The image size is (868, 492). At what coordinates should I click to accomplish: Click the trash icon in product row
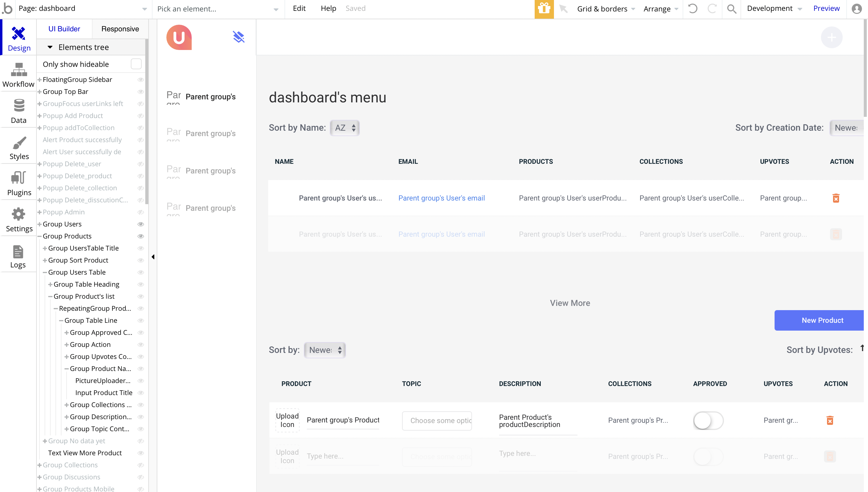pyautogui.click(x=829, y=420)
